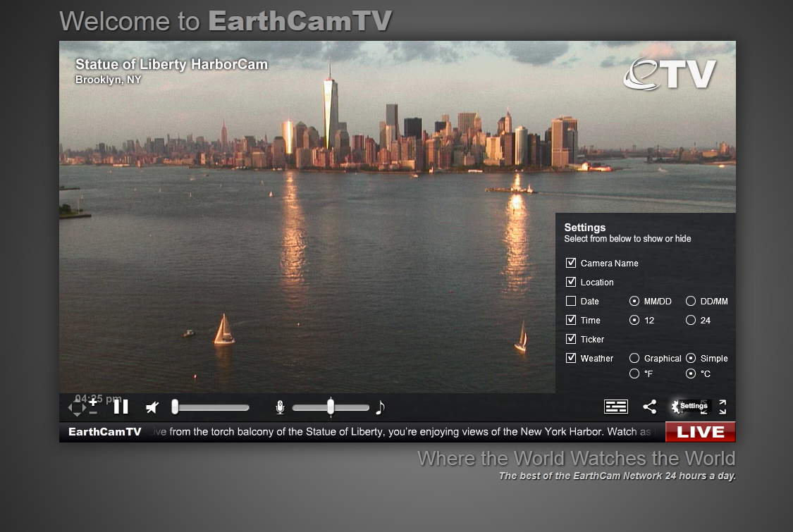
Task: Click the music note icon
Action: [381, 407]
